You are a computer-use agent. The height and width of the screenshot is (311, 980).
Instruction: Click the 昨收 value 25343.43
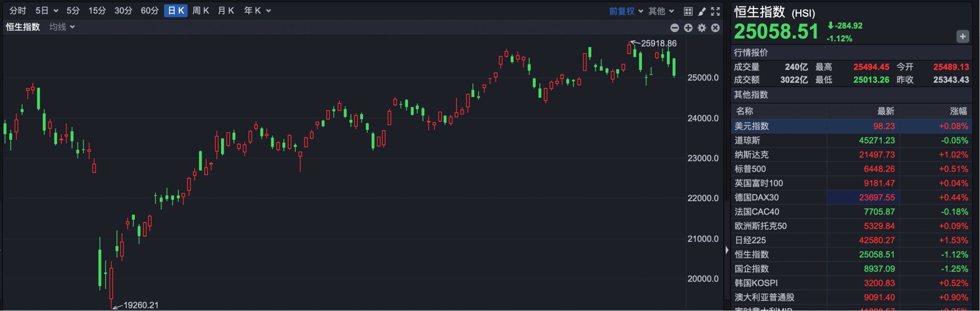(x=951, y=80)
